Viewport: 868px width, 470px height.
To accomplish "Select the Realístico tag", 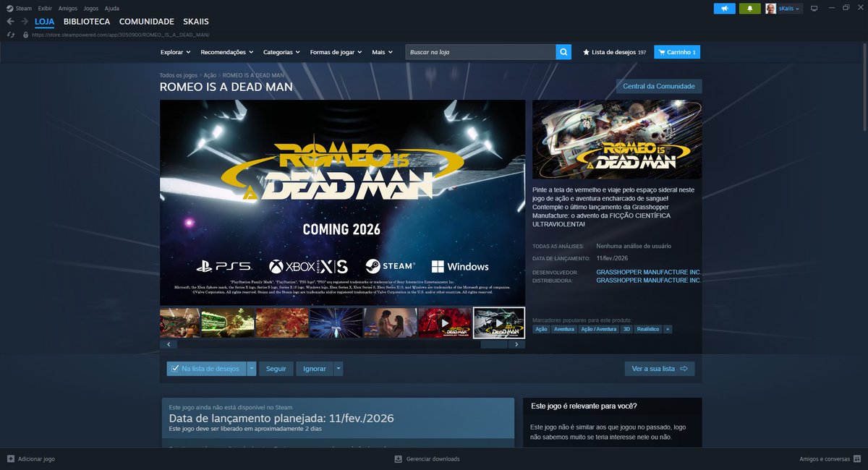I will pos(648,329).
